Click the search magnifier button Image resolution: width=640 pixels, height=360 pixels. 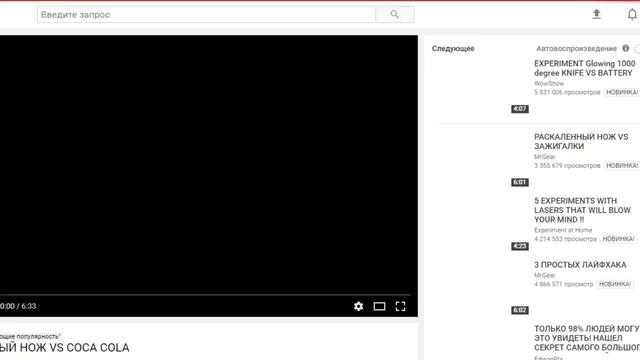[x=394, y=15]
